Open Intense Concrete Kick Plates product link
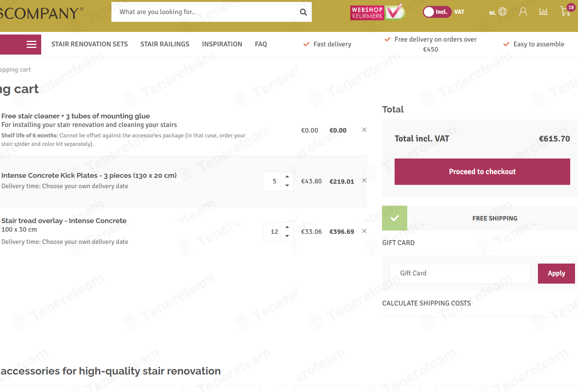The image size is (578, 392). (x=89, y=175)
